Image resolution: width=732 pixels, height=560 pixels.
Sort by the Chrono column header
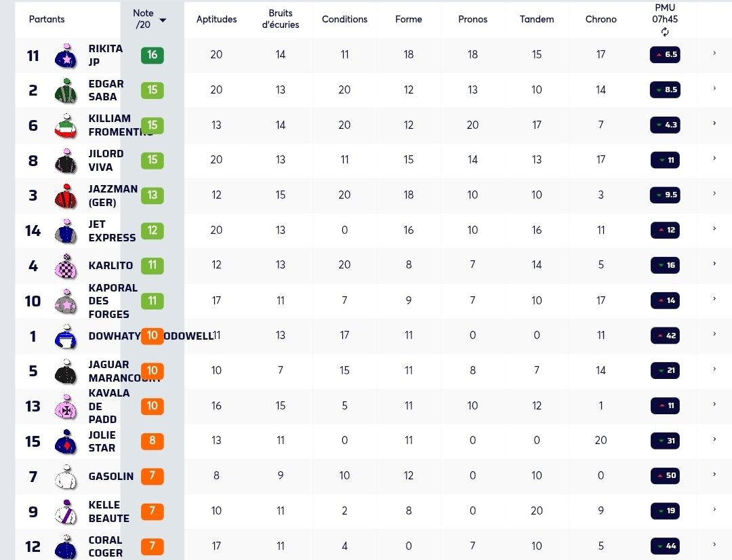[x=601, y=19]
